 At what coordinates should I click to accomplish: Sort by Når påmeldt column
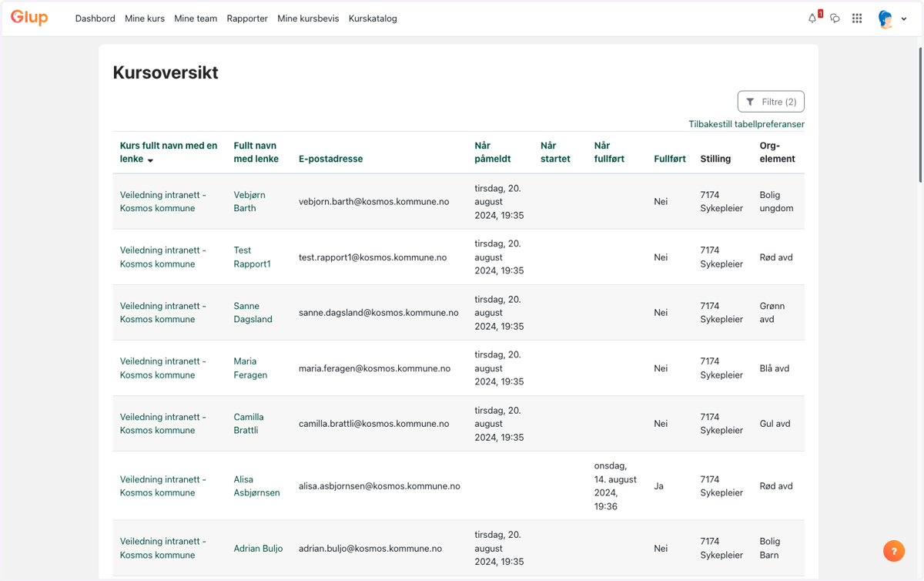[493, 152]
